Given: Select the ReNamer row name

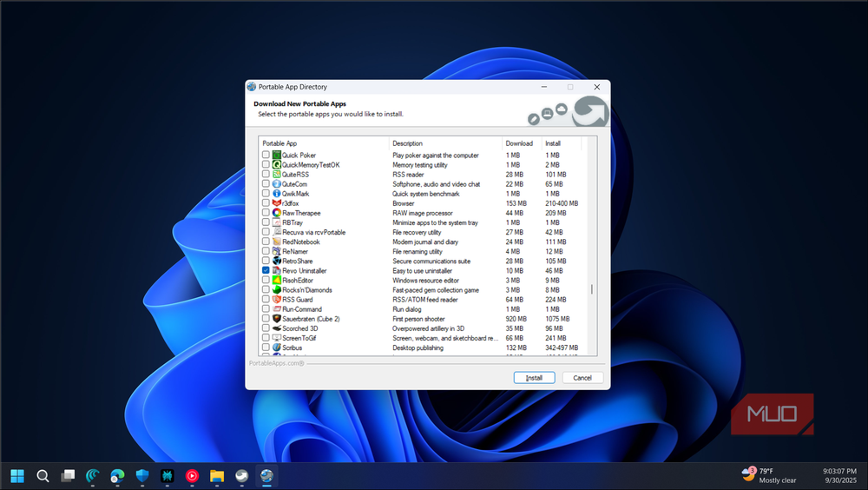Looking at the screenshot, I should coord(295,251).
